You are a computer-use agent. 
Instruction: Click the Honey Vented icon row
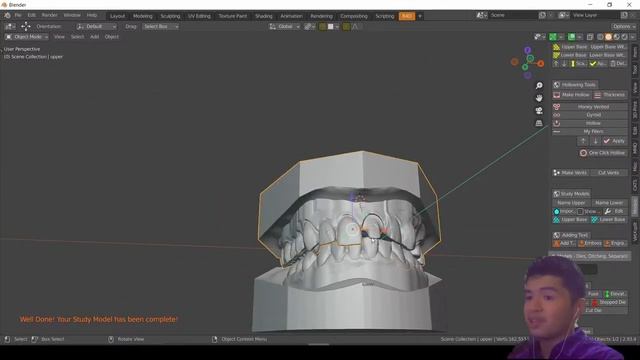(x=590, y=107)
